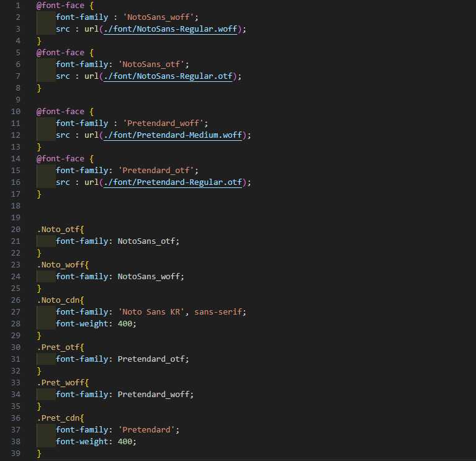Click the .Noto_cdn selector
This screenshot has width=476, height=461.
coord(58,300)
